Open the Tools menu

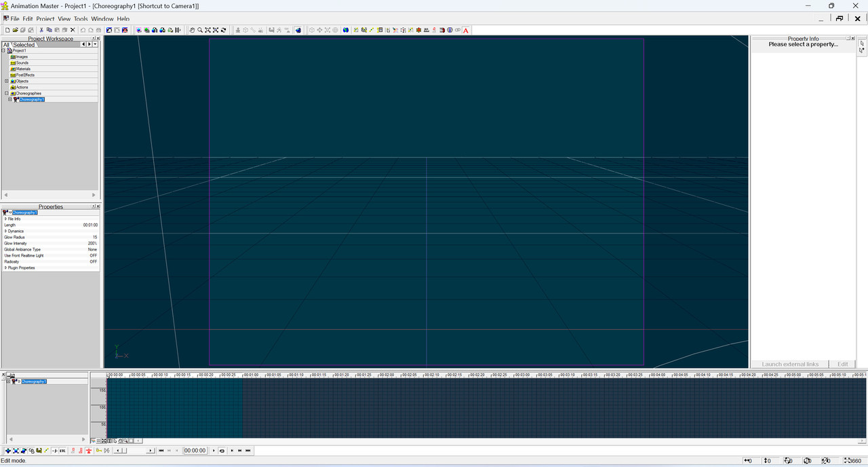[81, 19]
